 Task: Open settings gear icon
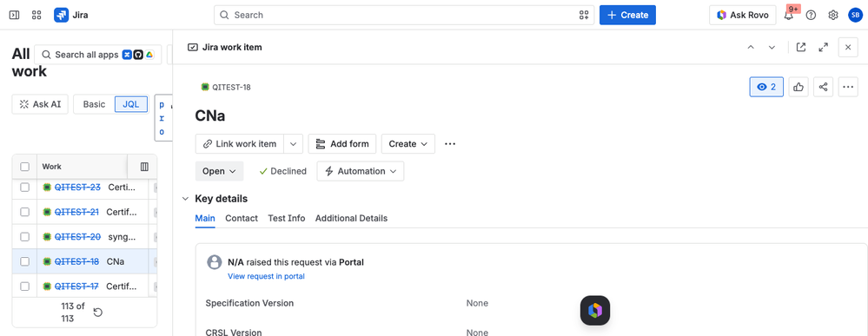(833, 15)
